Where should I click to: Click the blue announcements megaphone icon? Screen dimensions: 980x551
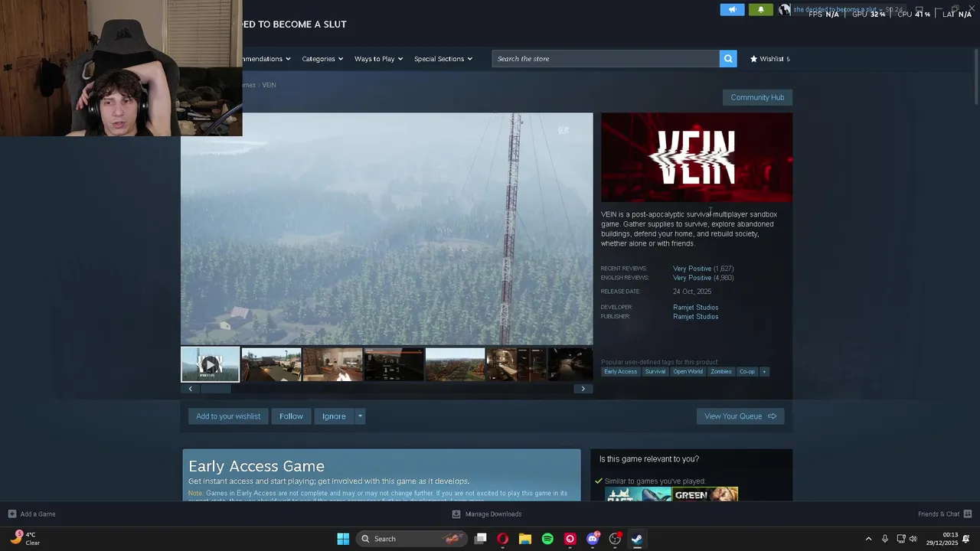pos(732,10)
